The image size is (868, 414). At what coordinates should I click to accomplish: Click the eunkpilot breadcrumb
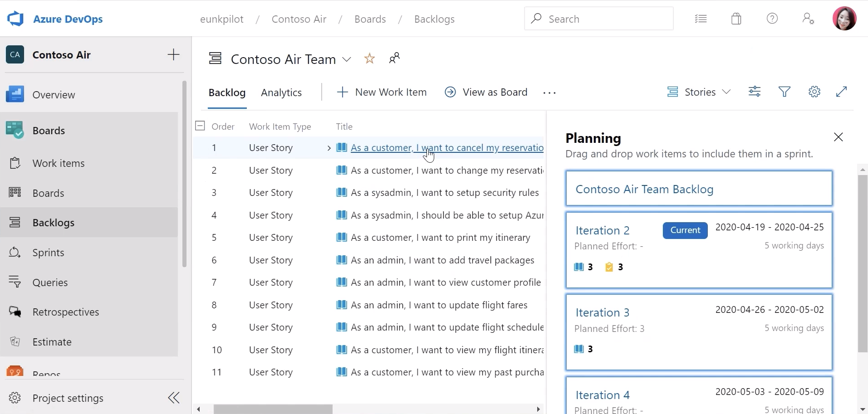click(x=222, y=19)
